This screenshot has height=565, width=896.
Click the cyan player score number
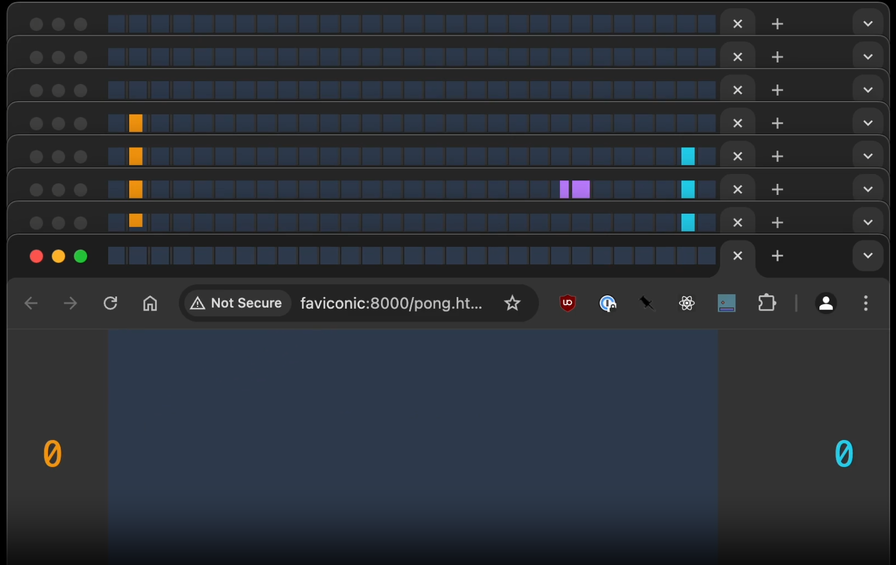pyautogui.click(x=844, y=454)
